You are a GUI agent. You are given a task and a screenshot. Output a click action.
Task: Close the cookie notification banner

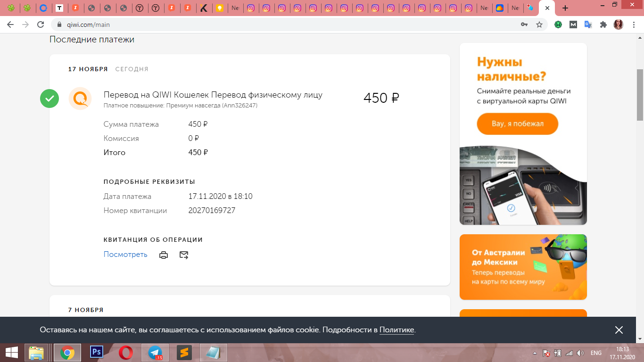tap(619, 330)
